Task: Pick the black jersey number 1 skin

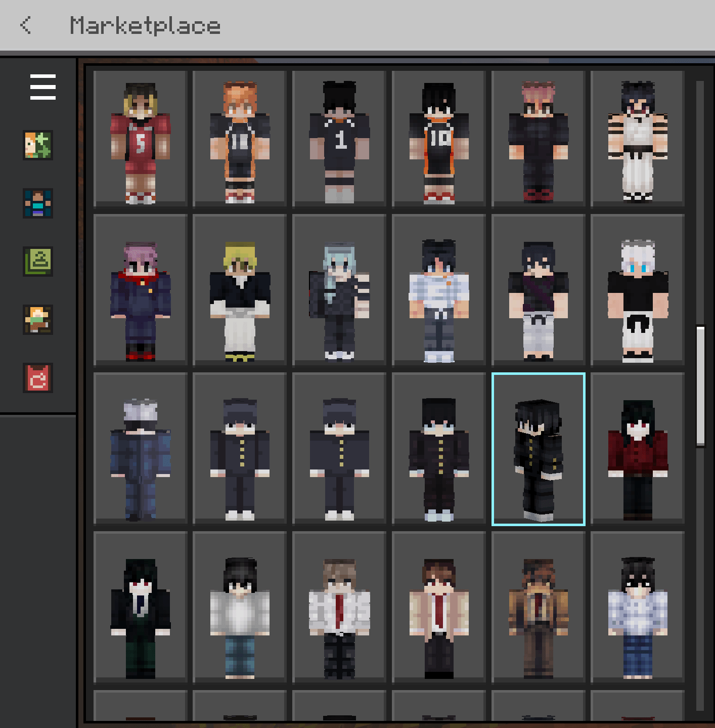Action: pyautogui.click(x=339, y=139)
